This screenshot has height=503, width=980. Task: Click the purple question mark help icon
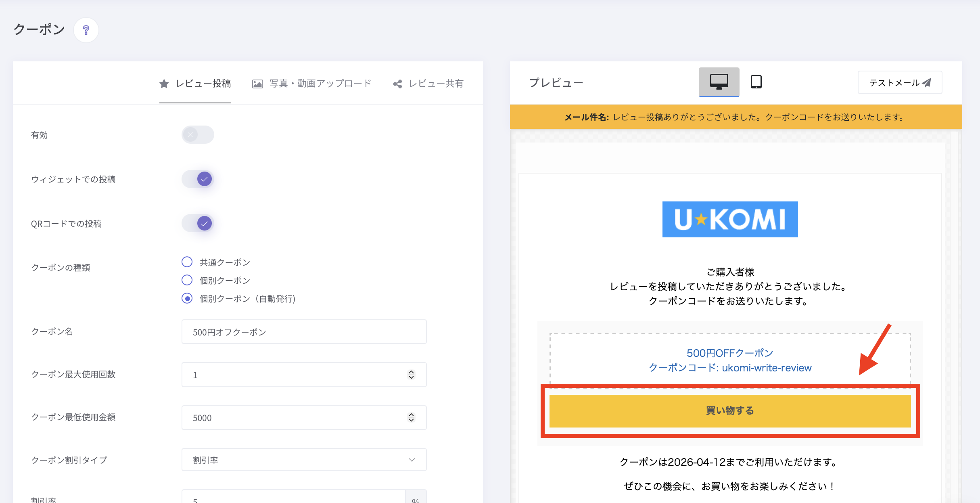[x=86, y=30]
